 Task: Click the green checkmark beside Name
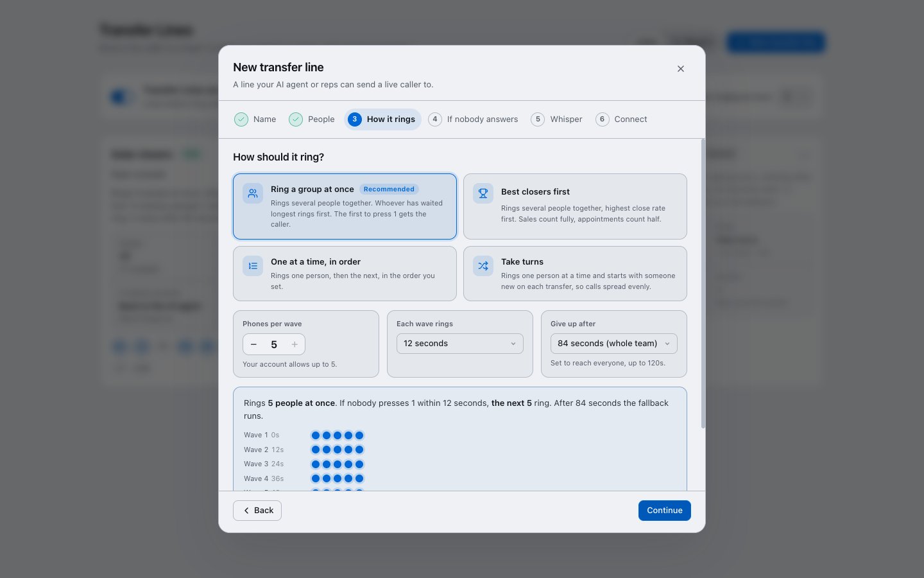pos(241,119)
